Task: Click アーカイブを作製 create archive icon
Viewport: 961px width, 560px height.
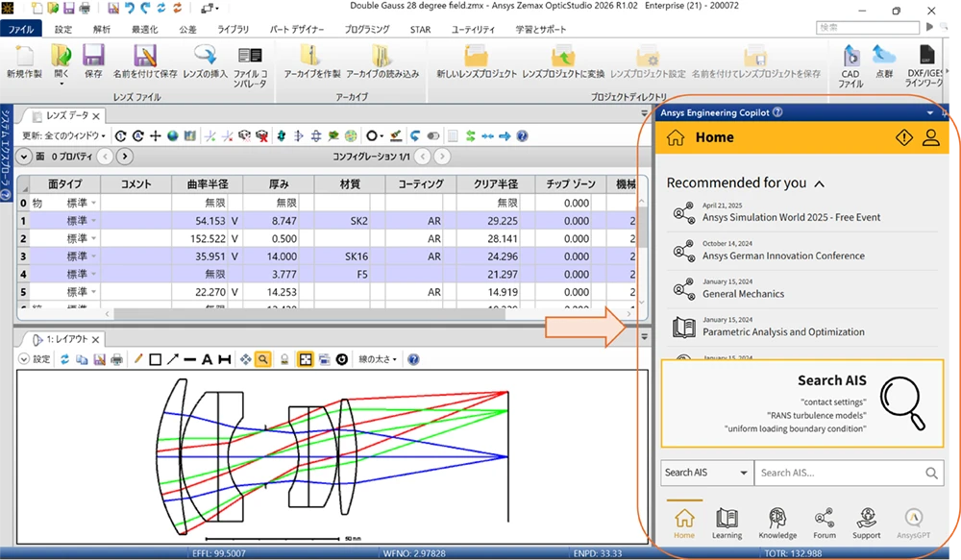Action: point(312,56)
